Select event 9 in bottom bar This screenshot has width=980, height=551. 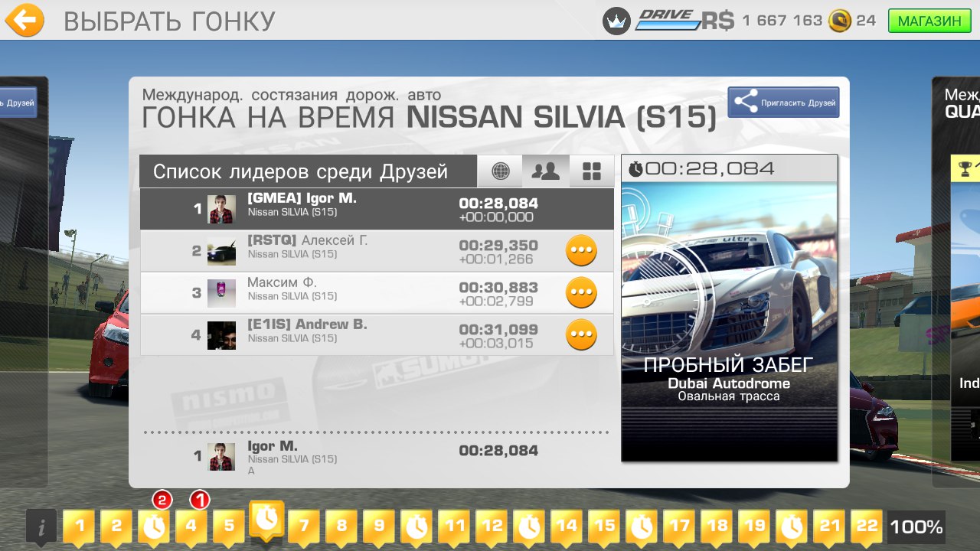click(x=379, y=527)
